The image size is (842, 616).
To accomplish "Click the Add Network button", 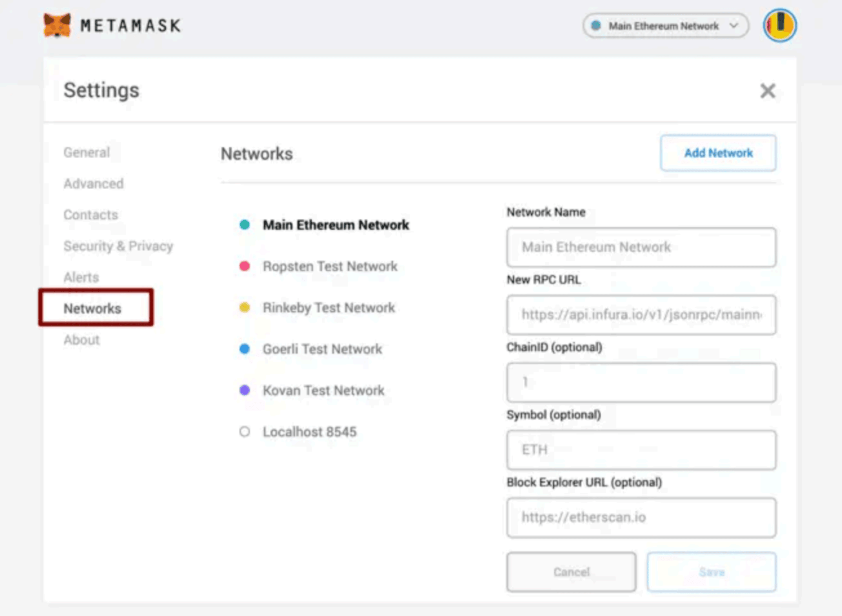I will (718, 153).
